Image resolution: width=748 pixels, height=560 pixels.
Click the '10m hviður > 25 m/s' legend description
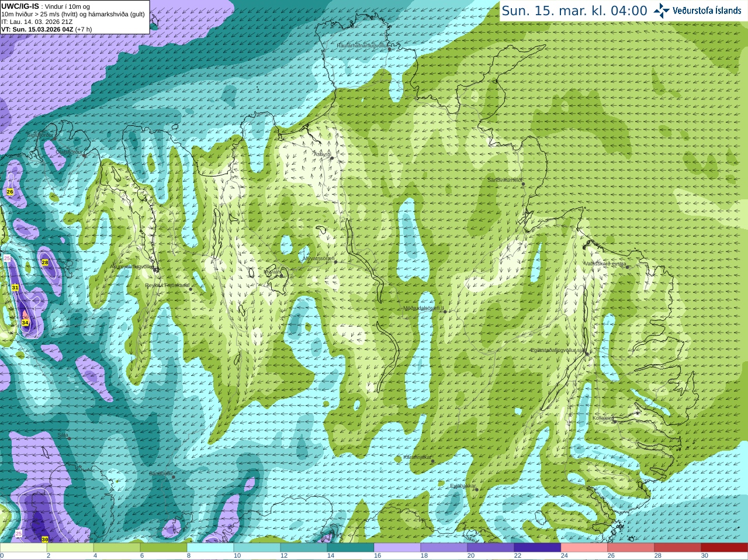(x=73, y=14)
